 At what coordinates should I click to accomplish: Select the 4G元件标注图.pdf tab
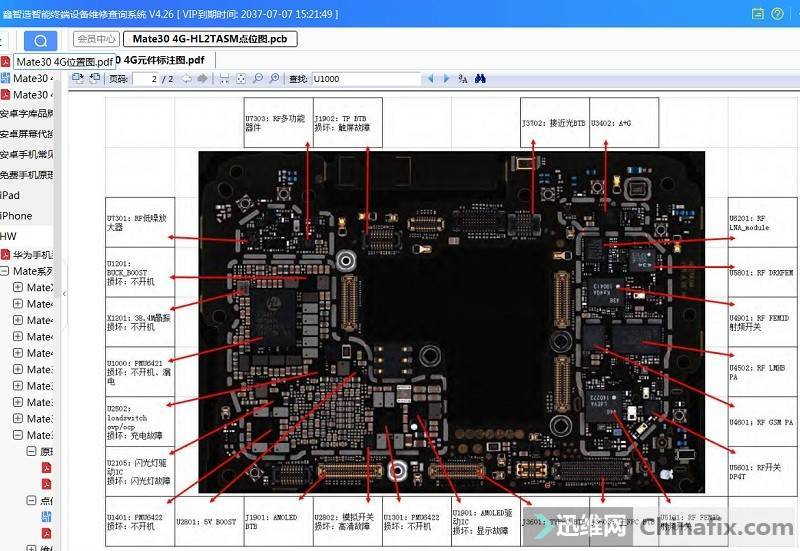pyautogui.click(x=163, y=60)
